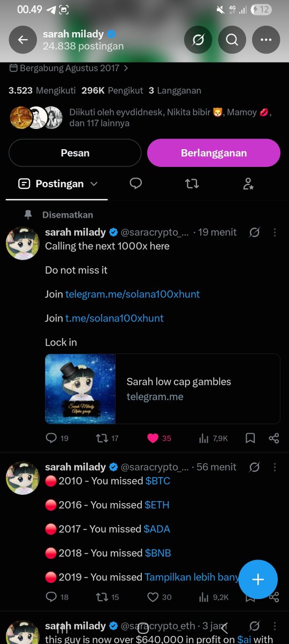Open the subscriptions tab person-star icon
The width and height of the screenshot is (289, 644).
pos(248,184)
